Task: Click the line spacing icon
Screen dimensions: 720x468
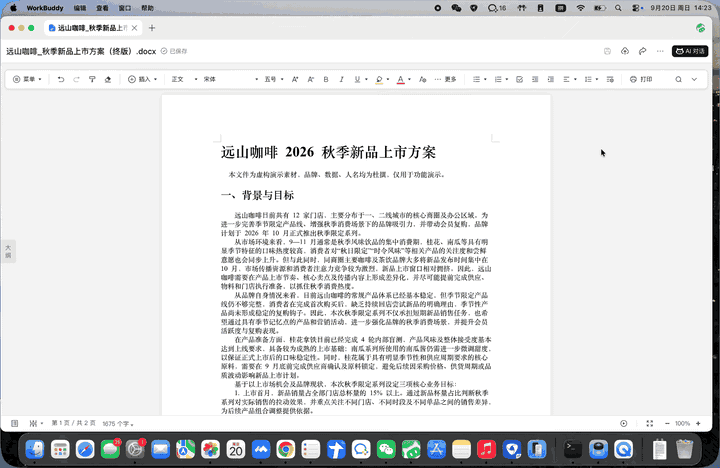Action: [588, 79]
